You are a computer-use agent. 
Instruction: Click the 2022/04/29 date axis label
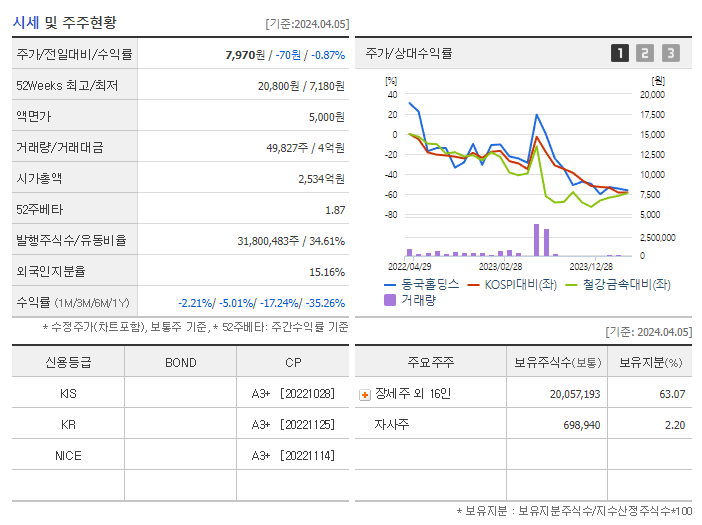pyautogui.click(x=410, y=267)
